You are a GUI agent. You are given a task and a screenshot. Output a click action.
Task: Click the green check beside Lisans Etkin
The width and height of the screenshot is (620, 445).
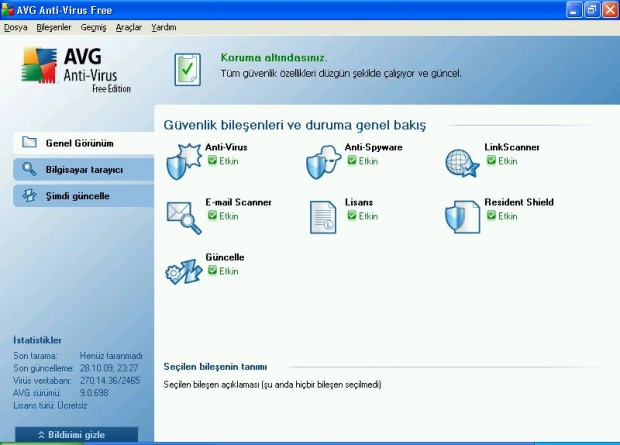click(352, 215)
